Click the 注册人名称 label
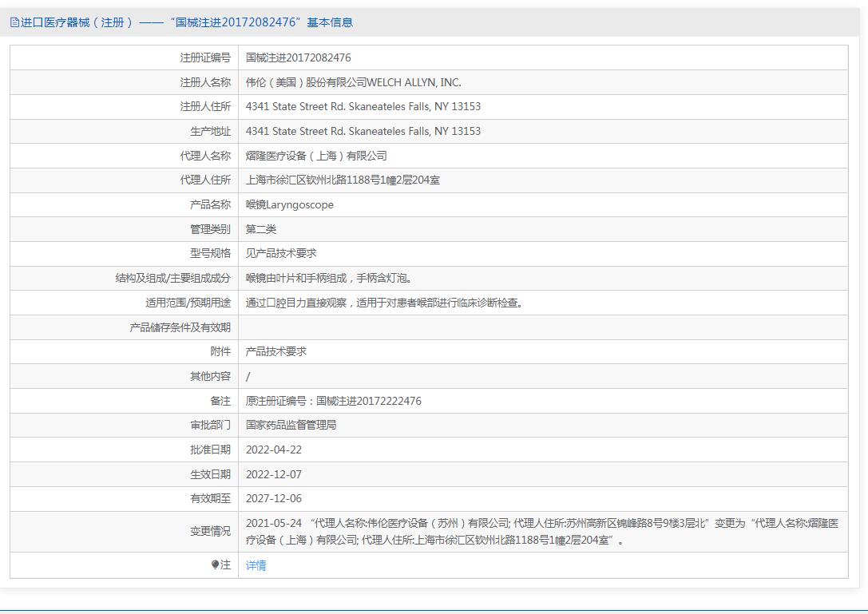This screenshot has height=614, width=868. (205, 82)
